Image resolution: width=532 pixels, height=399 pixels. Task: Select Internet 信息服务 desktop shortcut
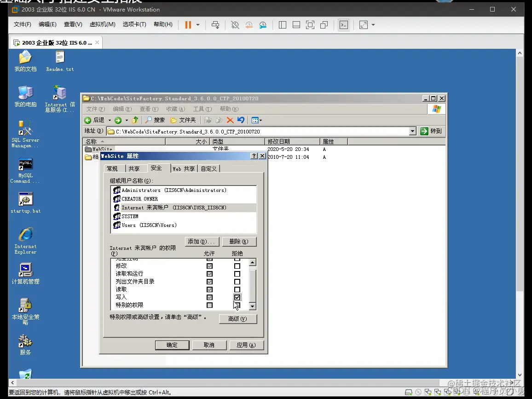pyautogui.click(x=60, y=99)
